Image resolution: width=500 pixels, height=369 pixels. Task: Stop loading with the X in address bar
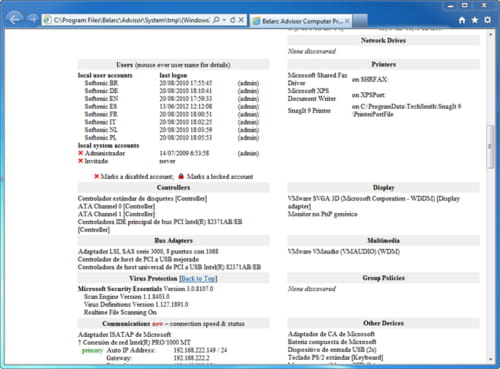(x=241, y=20)
